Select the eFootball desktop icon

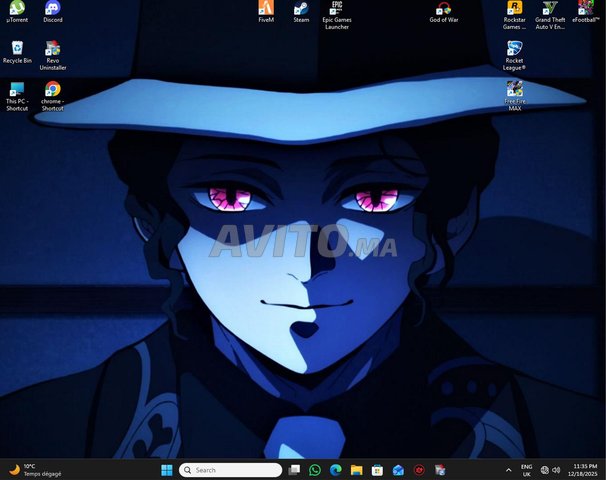(586, 10)
